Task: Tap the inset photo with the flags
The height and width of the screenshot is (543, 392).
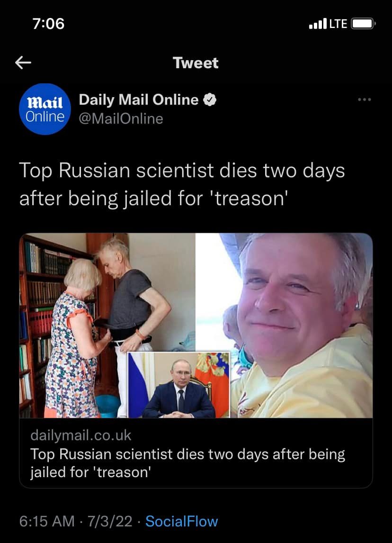Action: coord(178,385)
